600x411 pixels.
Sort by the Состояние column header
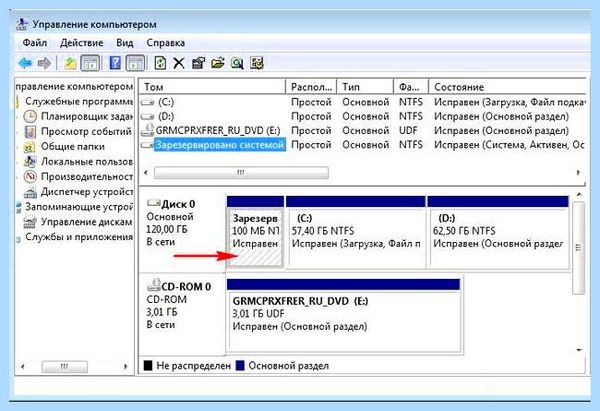tap(507, 87)
